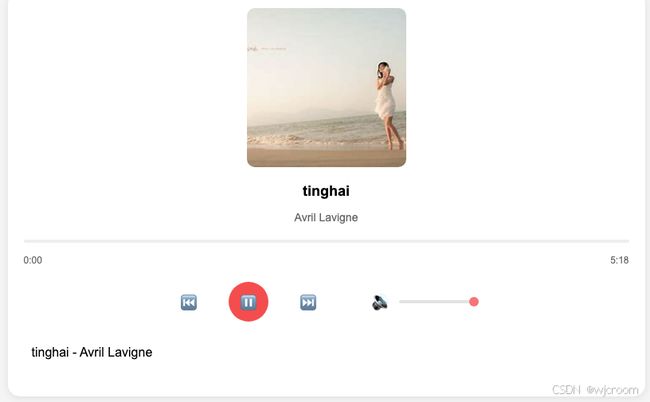The height and width of the screenshot is (402, 650).
Task: Click the red volume slider knob
Action: point(474,302)
